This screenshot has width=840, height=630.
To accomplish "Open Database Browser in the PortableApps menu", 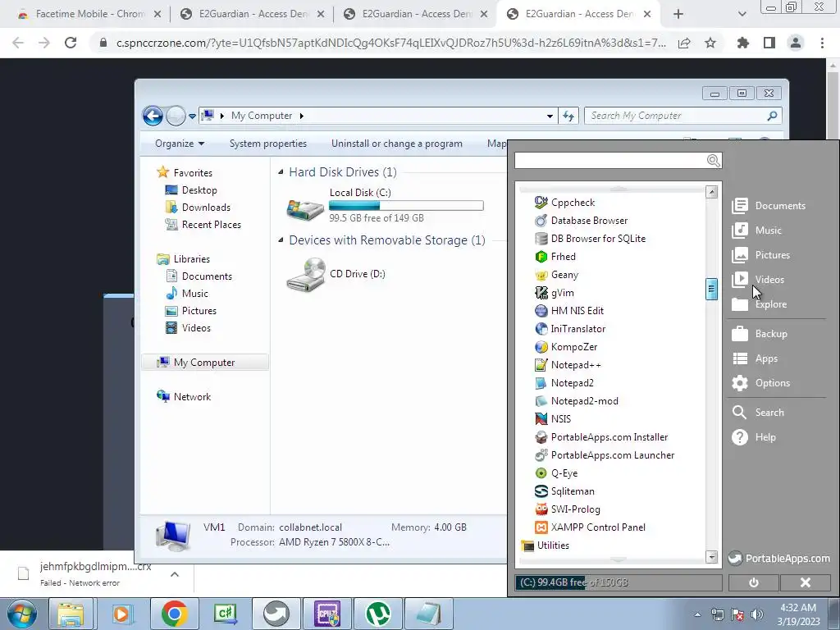I will click(582, 221).
